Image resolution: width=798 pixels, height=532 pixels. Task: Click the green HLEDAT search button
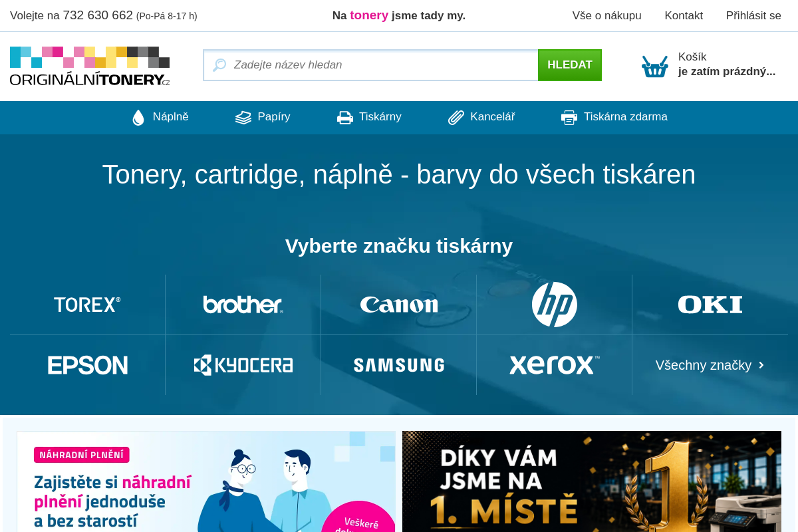tap(570, 65)
